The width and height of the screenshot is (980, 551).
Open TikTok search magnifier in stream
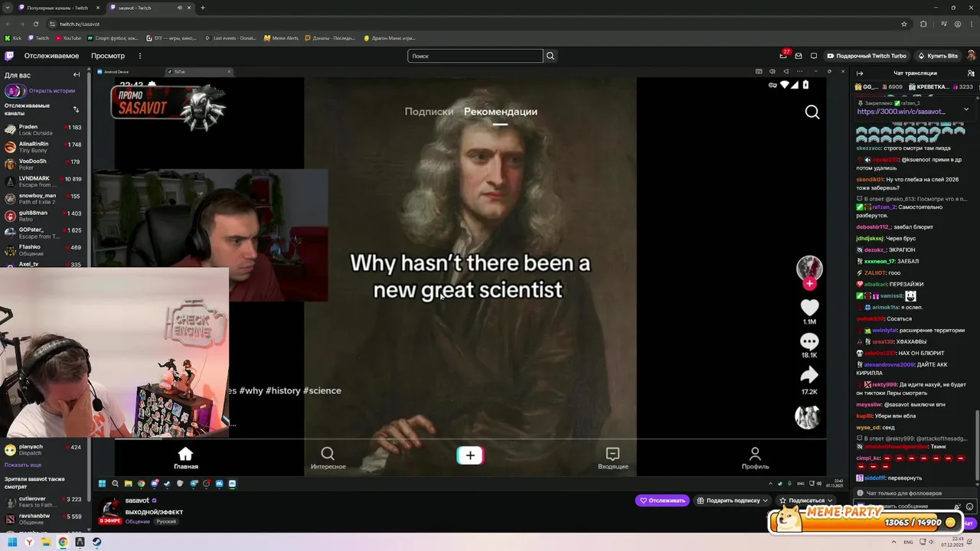pyautogui.click(x=812, y=112)
